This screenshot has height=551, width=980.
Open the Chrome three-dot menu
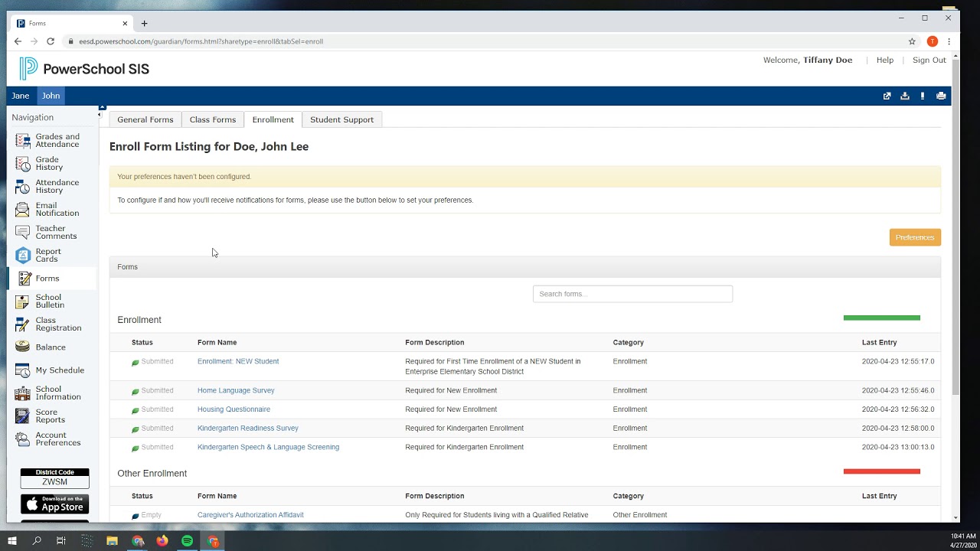(x=949, y=41)
